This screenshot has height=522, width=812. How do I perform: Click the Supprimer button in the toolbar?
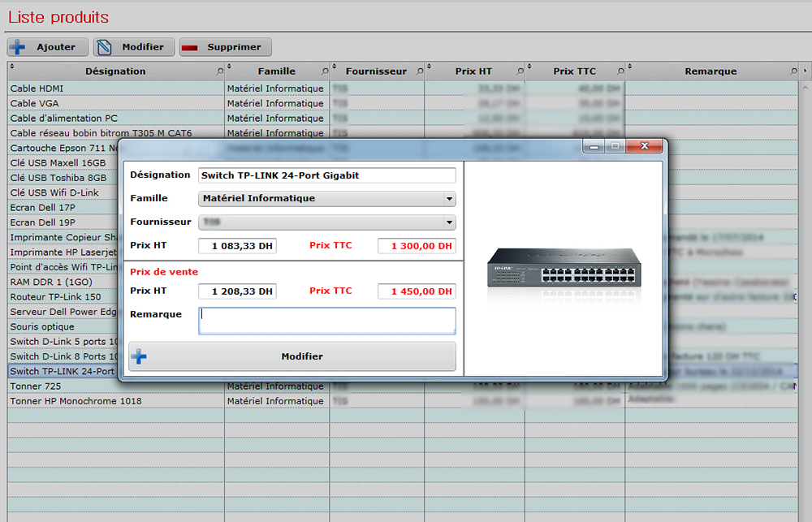[x=225, y=47]
